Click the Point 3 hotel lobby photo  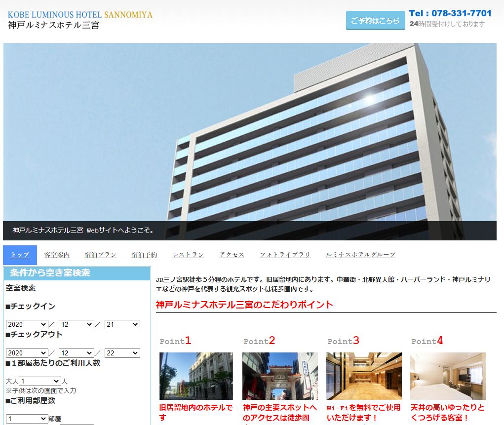click(x=364, y=376)
